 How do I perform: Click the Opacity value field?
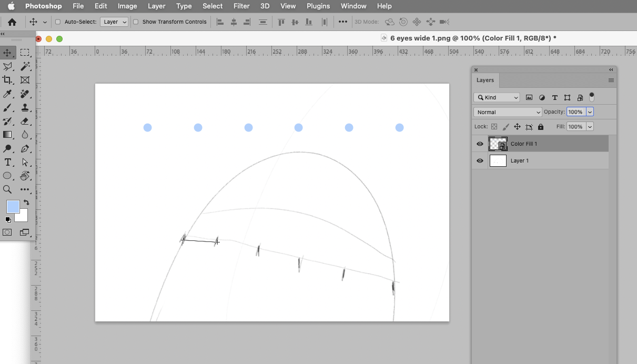click(x=577, y=112)
